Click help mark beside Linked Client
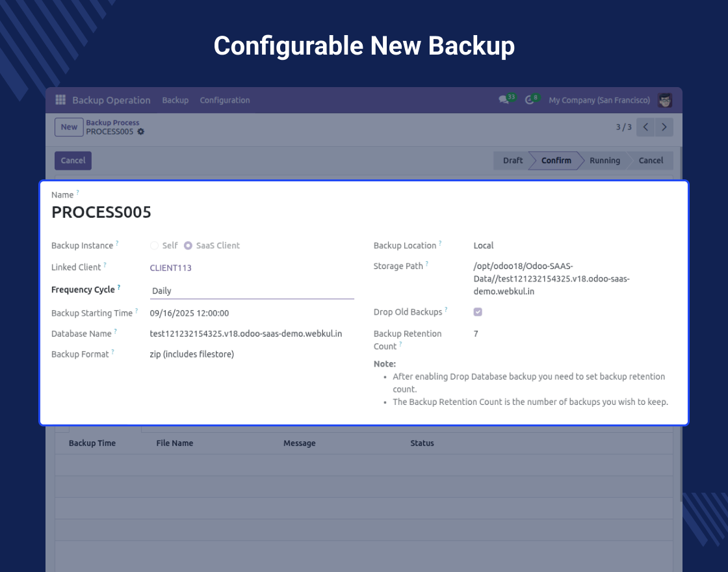This screenshot has height=572, width=728. 105,265
